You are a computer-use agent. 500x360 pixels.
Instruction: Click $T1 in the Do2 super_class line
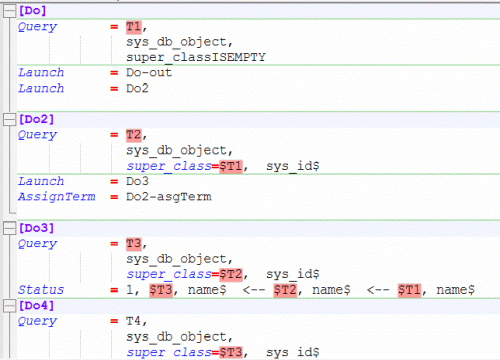click(231, 166)
